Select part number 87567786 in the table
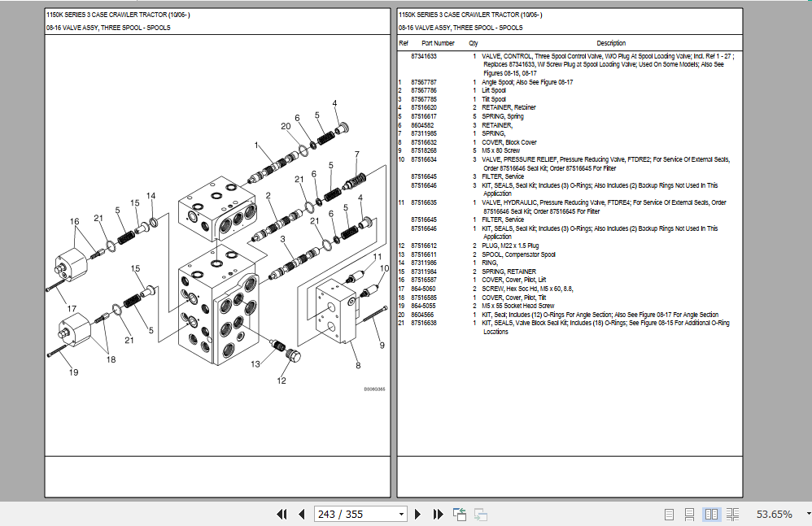Screen dimensions: 812x526 [x=424, y=90]
